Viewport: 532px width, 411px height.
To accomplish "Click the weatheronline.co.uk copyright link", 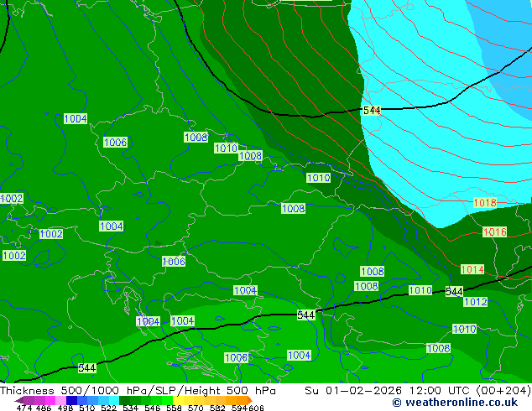I will coord(455,403).
